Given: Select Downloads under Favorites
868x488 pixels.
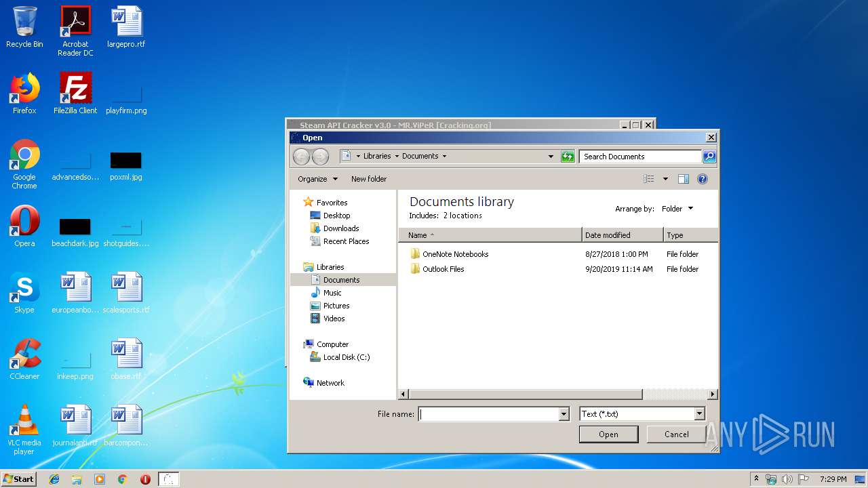Looking at the screenshot, I should point(334,228).
